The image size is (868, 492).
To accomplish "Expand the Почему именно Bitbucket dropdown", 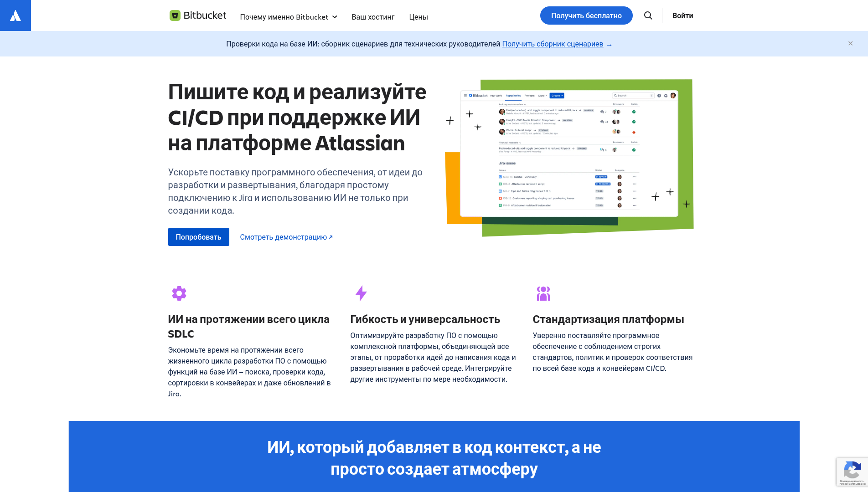I will [x=289, y=17].
